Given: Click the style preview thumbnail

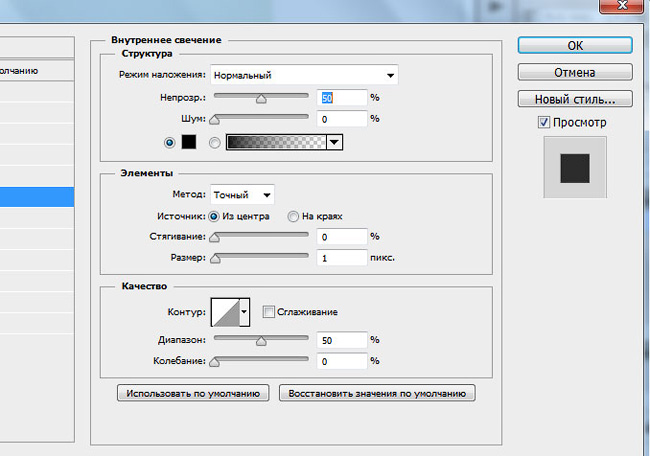Looking at the screenshot, I should (x=575, y=168).
